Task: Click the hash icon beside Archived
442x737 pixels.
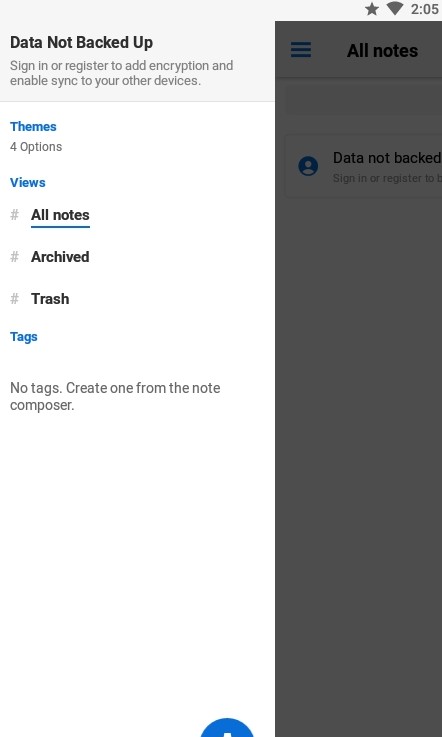Action: click(x=15, y=257)
